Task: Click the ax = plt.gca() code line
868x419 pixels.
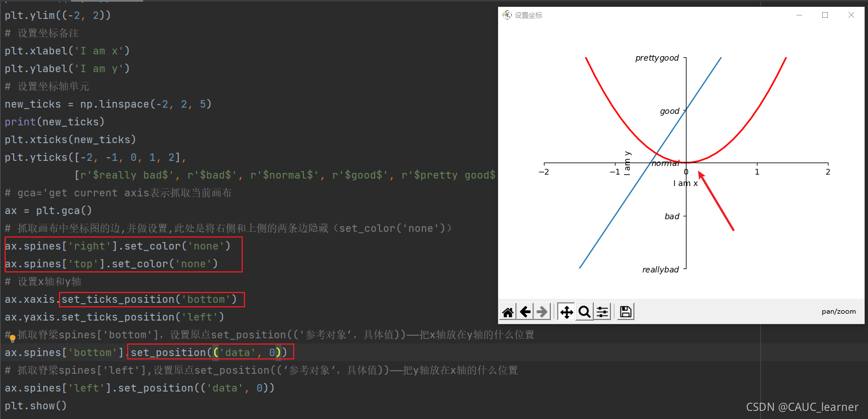Action: pyautogui.click(x=49, y=211)
